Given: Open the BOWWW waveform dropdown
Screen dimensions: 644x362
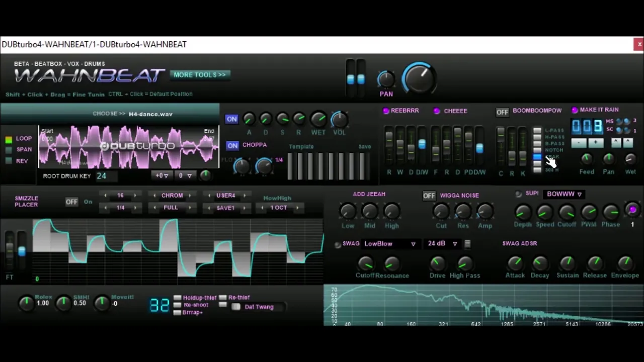Looking at the screenshot, I should (565, 194).
